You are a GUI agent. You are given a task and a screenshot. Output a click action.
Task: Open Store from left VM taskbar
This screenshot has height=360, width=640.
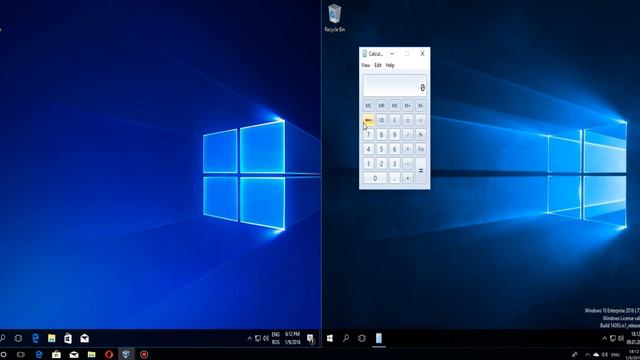(68, 338)
